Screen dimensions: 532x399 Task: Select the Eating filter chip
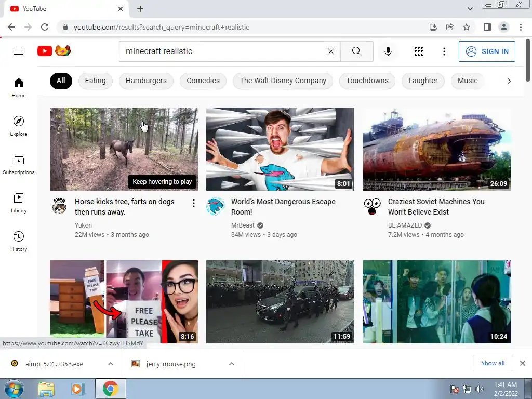pos(96,81)
